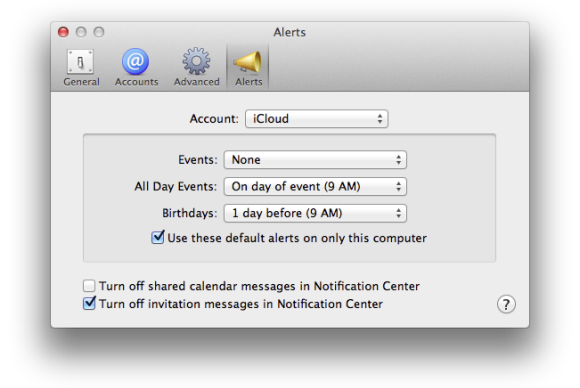This screenshot has height=388, width=580.
Task: Select the Alerts megaphone icon
Action: tap(248, 62)
